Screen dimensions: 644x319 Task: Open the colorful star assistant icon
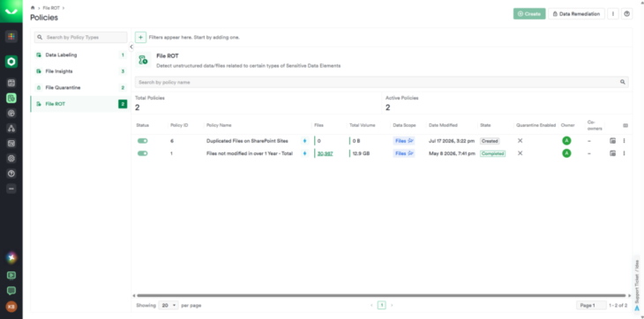coord(11,257)
